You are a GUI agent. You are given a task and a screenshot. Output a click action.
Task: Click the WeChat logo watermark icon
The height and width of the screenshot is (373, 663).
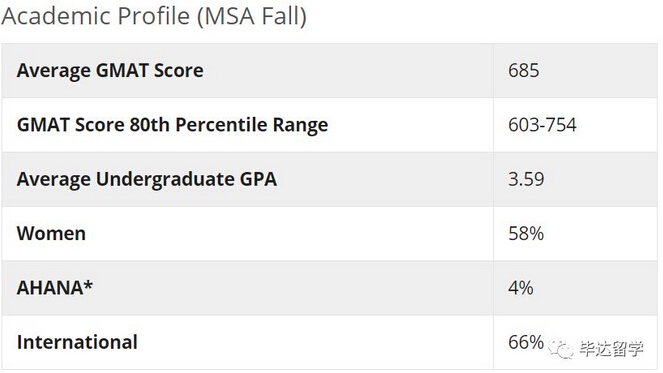point(561,349)
